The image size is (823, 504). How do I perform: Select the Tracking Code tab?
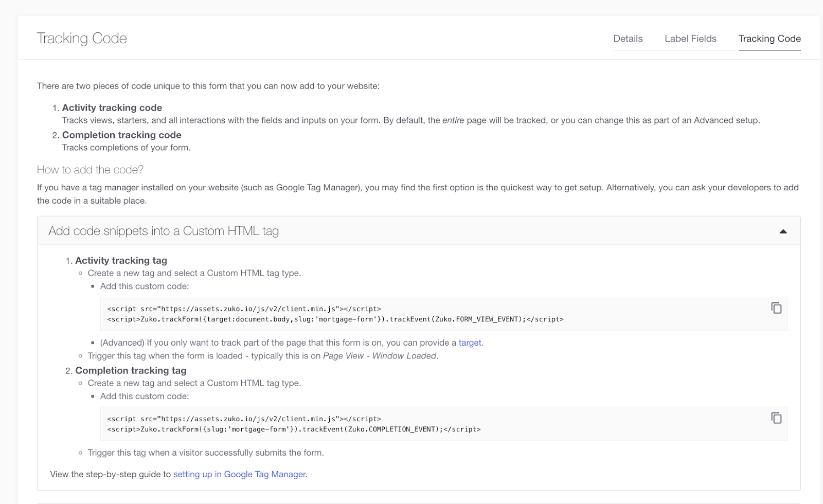click(769, 39)
